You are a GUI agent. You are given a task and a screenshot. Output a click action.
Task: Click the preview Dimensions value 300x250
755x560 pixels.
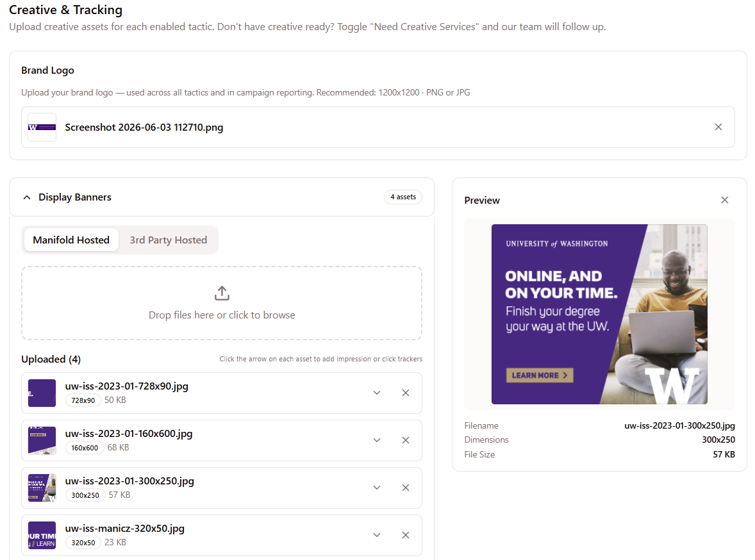click(718, 440)
